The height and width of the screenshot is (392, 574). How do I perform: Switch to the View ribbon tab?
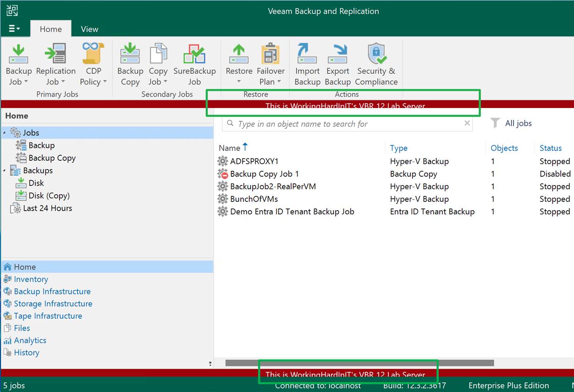(x=89, y=29)
